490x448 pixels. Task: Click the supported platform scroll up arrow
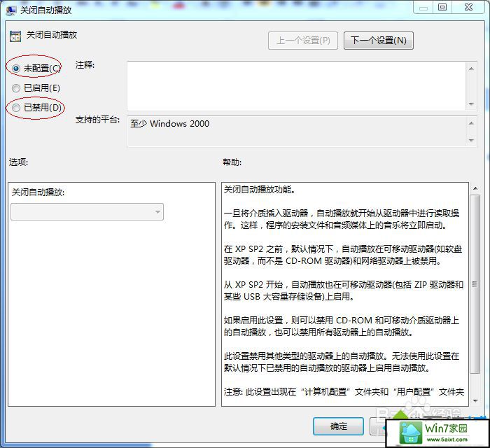(x=471, y=123)
